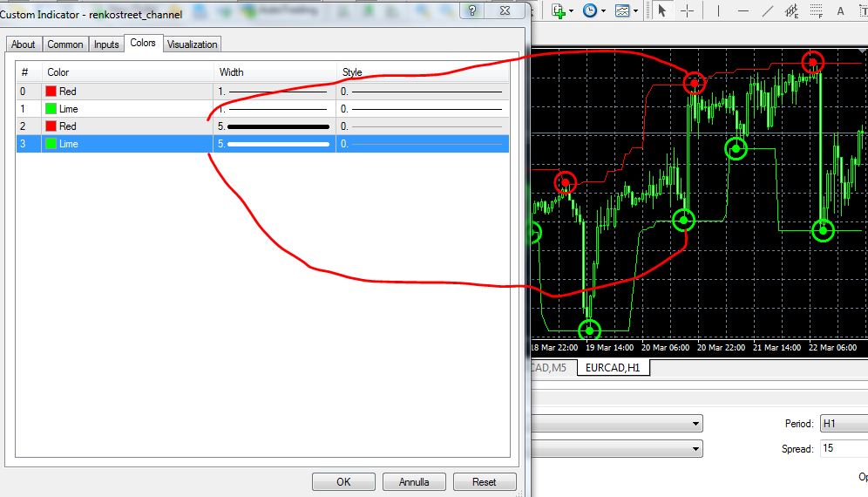Click the '22 Mar 06:00' time axis label

pos(832,347)
